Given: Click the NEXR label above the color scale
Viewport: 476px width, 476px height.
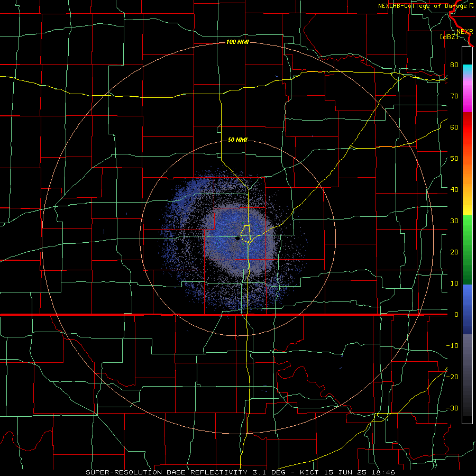Looking at the screenshot, I should tap(465, 32).
